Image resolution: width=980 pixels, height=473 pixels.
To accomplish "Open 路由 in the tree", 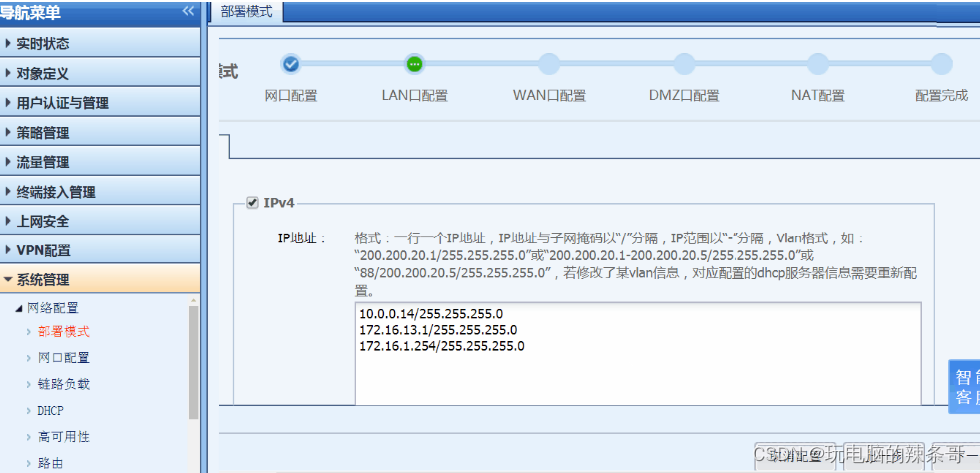I will click(x=51, y=463).
